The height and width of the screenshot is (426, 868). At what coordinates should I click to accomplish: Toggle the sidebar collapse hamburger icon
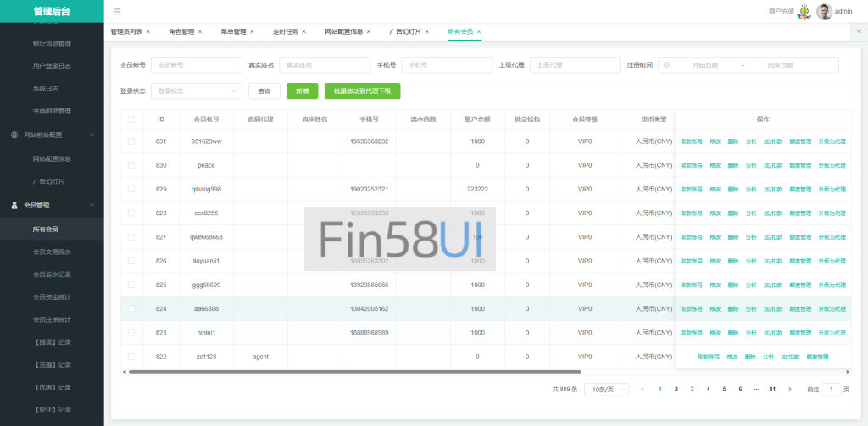point(117,12)
